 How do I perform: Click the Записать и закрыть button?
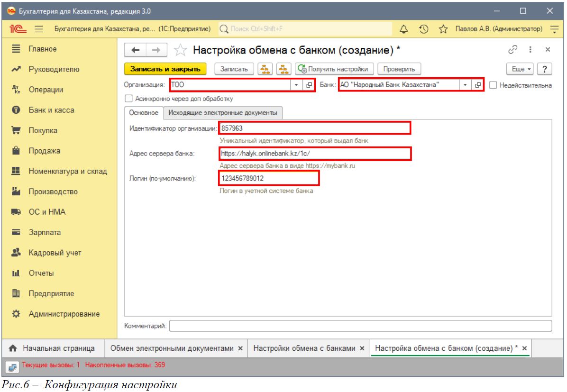tap(165, 69)
